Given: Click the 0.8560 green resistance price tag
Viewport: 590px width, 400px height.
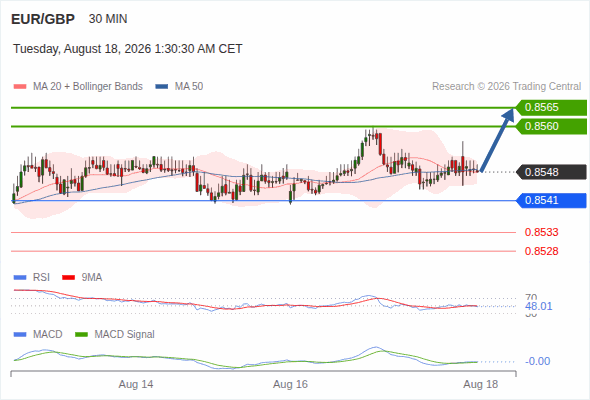Looking at the screenshot, I should 551,126.
